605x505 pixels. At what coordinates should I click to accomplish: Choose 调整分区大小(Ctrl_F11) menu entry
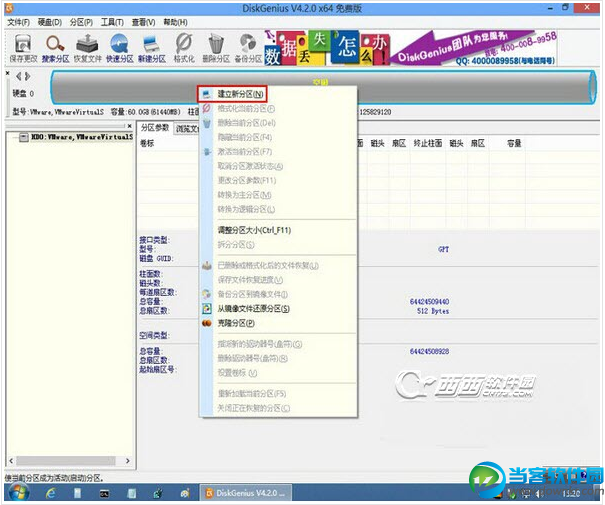pyautogui.click(x=254, y=230)
